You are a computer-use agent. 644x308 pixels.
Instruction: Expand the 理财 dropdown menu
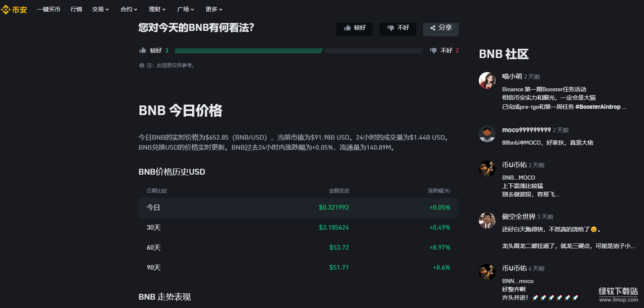pyautogui.click(x=157, y=9)
